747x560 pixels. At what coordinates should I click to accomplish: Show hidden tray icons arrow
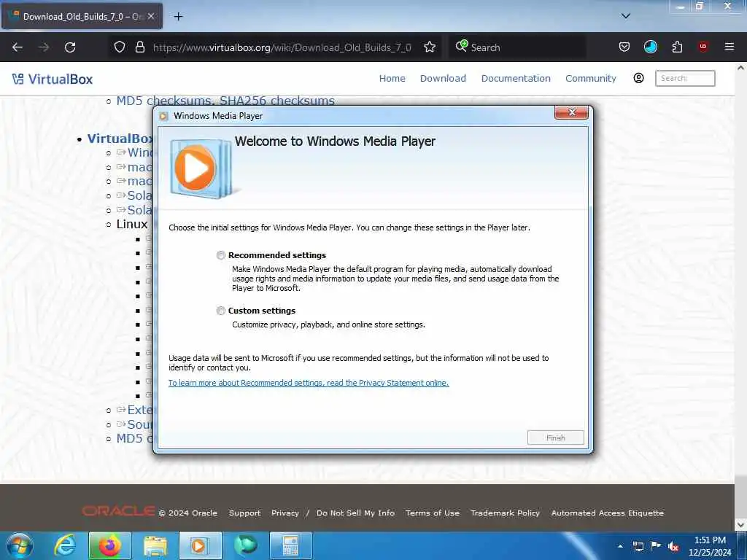[x=620, y=546]
